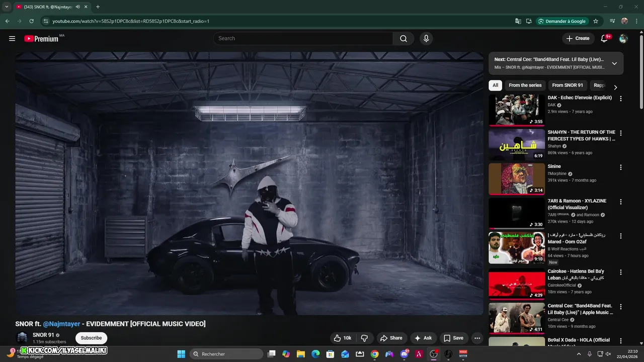644x362 pixels.
Task: Open Discord from the taskbar
Action: (404, 354)
